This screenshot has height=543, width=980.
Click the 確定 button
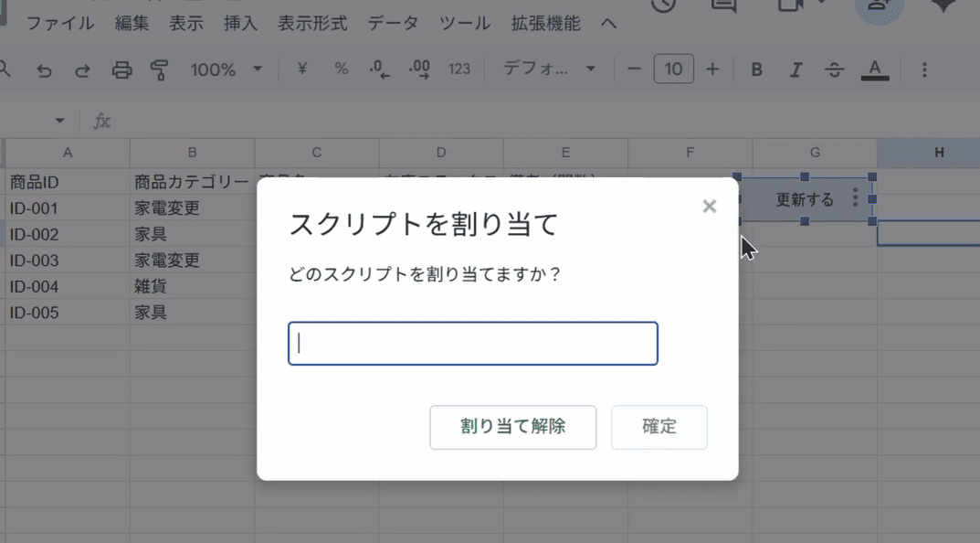[659, 427]
